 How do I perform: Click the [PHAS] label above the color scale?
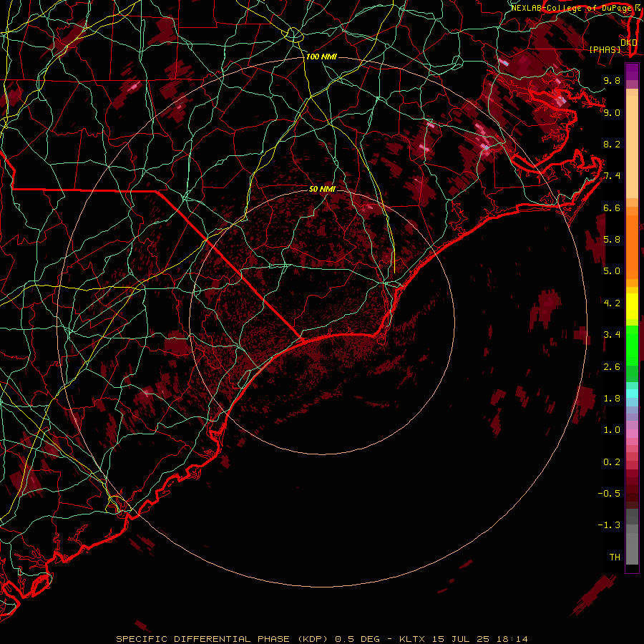point(605,49)
